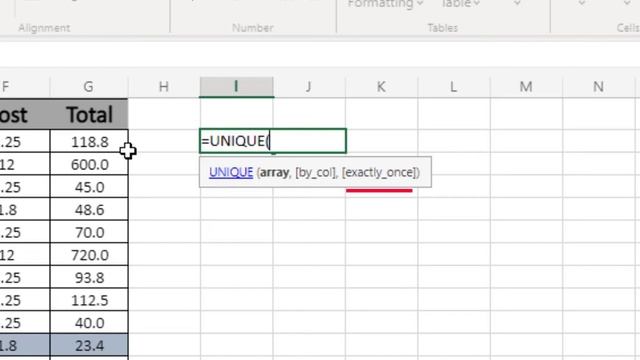The width and height of the screenshot is (640, 360).
Task: Click the [exactly_once] argument in tooltip
Action: click(380, 172)
